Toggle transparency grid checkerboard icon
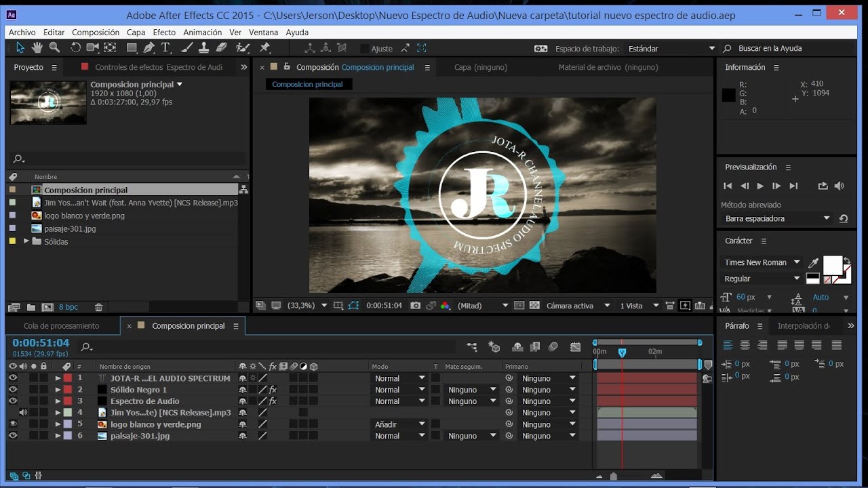Viewport: 868px width, 488px height. click(x=534, y=306)
